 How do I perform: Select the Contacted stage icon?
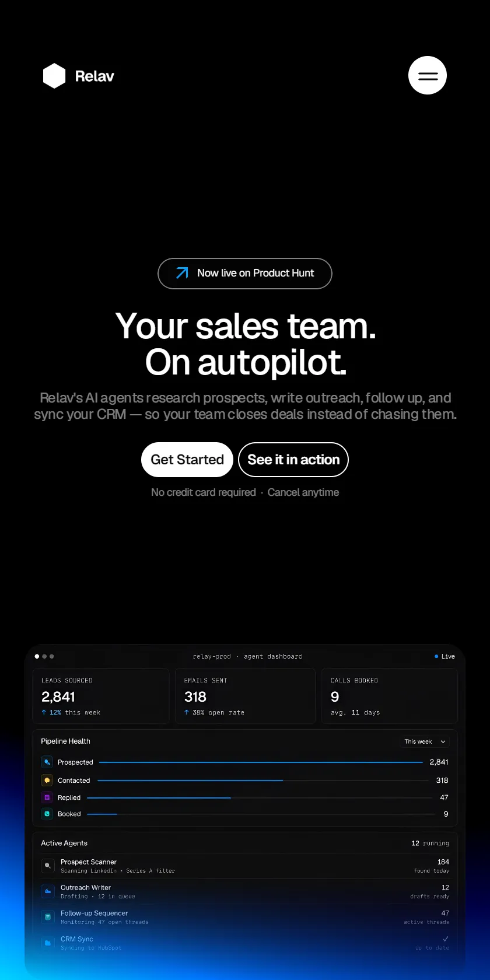[47, 780]
